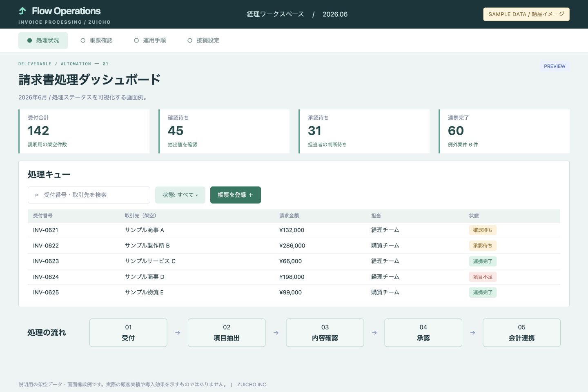Click the magnifier icon in search box
588x392 pixels.
click(36, 195)
